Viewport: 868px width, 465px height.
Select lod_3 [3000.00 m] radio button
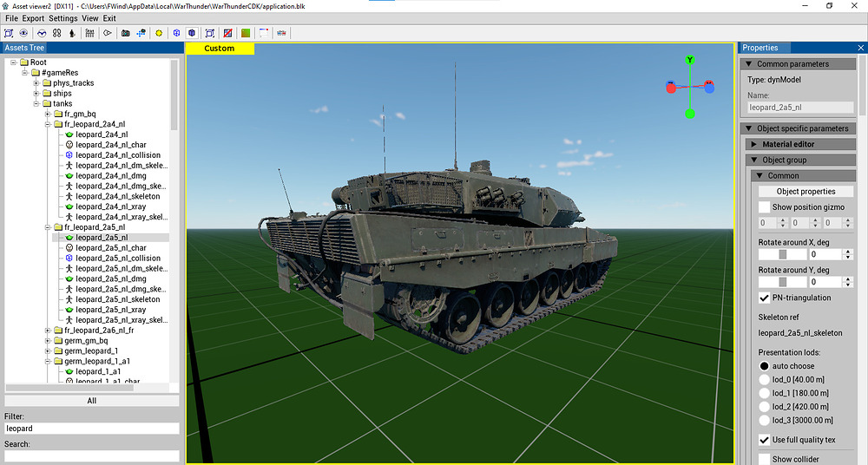coord(764,420)
